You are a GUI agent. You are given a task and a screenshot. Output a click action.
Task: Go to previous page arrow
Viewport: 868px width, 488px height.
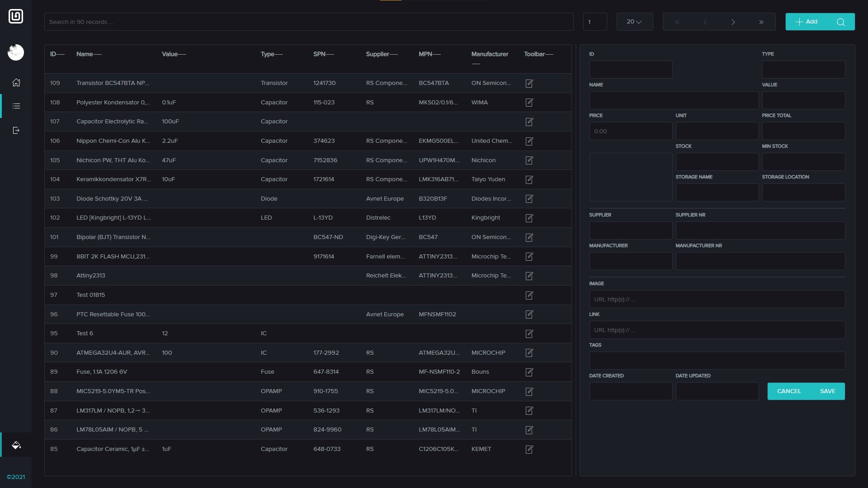[x=705, y=22]
